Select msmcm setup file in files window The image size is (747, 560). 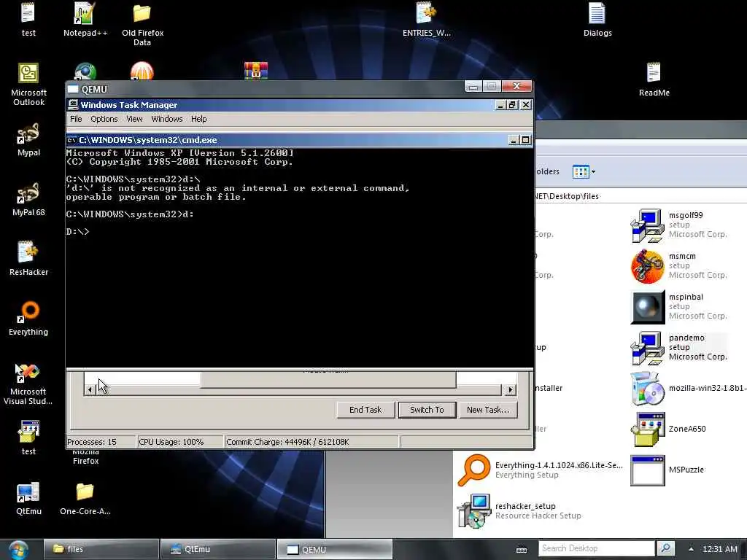[x=678, y=265]
